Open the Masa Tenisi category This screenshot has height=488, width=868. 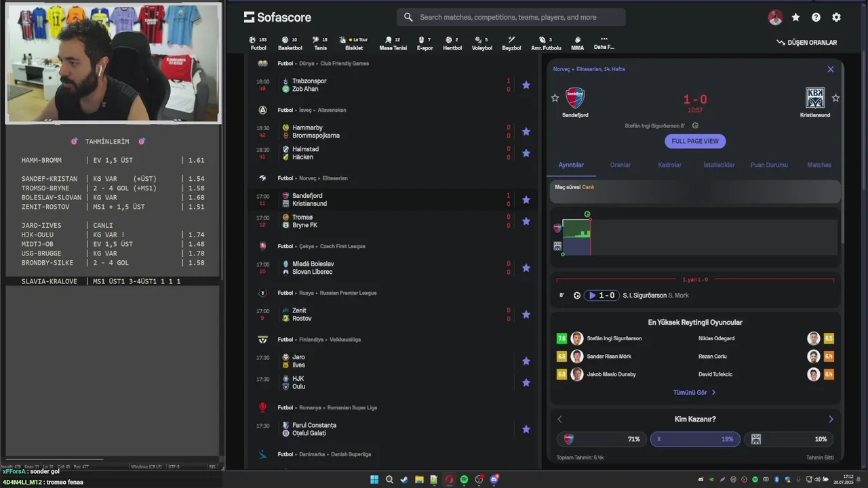tap(393, 43)
